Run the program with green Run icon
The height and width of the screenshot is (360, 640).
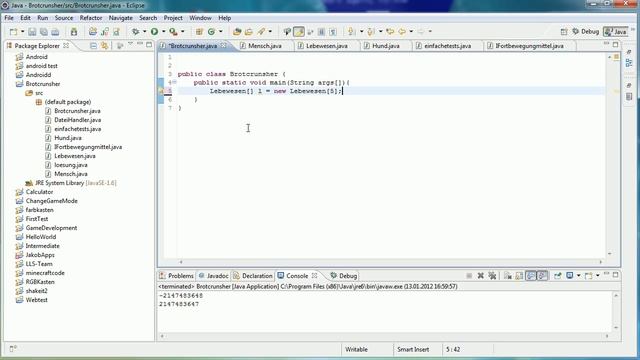point(154,31)
